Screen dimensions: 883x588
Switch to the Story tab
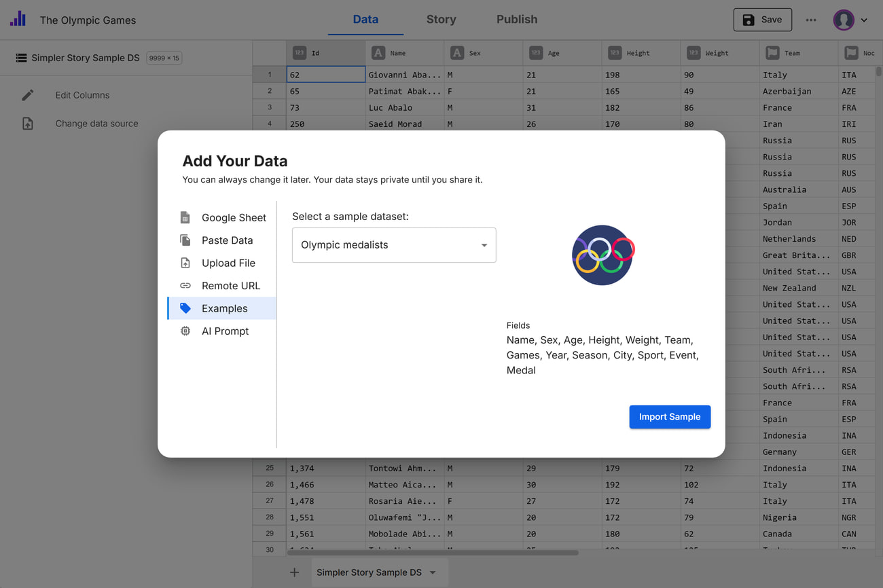pyautogui.click(x=441, y=19)
